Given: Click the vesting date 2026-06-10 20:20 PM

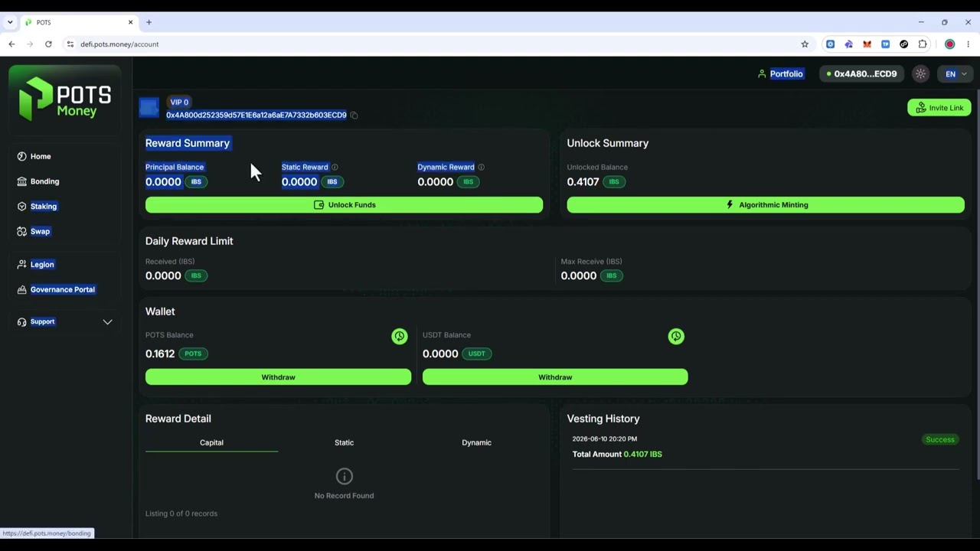Looking at the screenshot, I should coord(605,439).
